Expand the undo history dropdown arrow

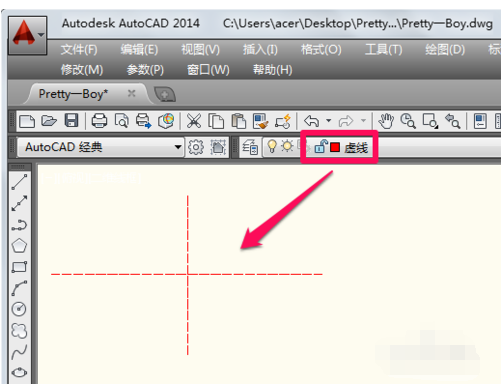point(328,120)
